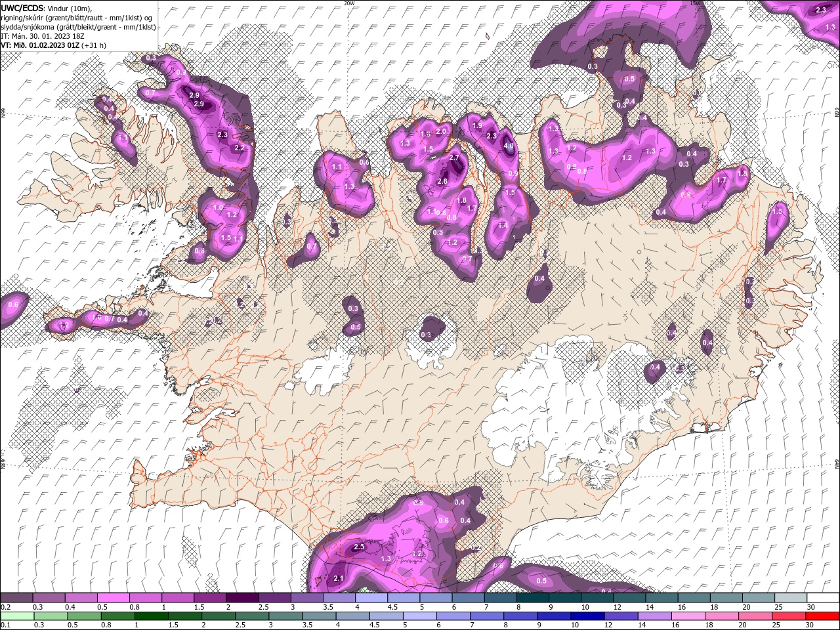Click the UWC/ECDS title text
The image size is (840, 630).
point(22,8)
